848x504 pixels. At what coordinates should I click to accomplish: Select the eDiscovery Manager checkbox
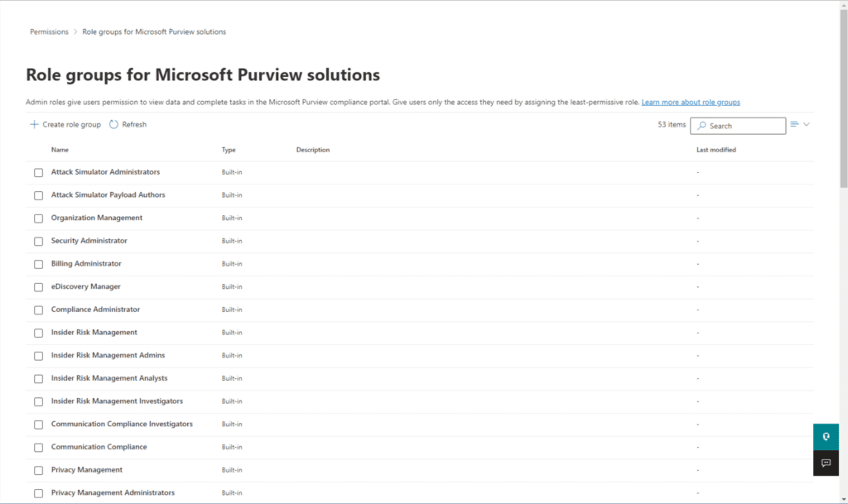coord(38,287)
